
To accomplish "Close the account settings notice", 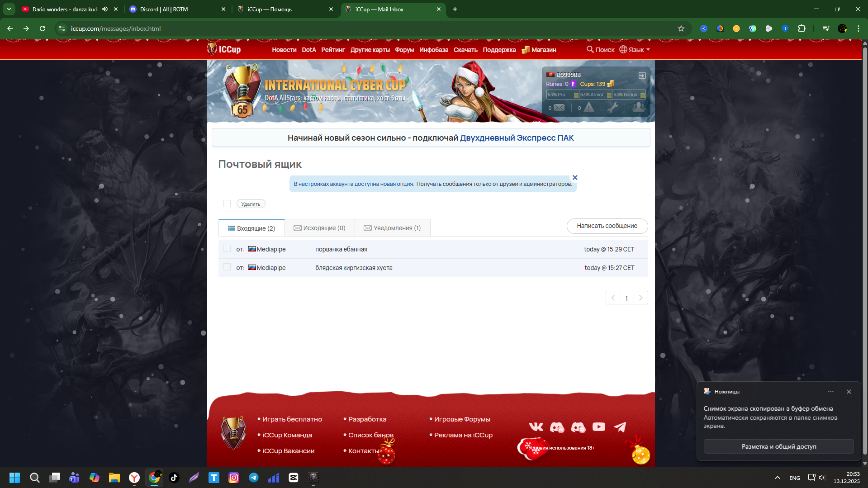I will [575, 178].
